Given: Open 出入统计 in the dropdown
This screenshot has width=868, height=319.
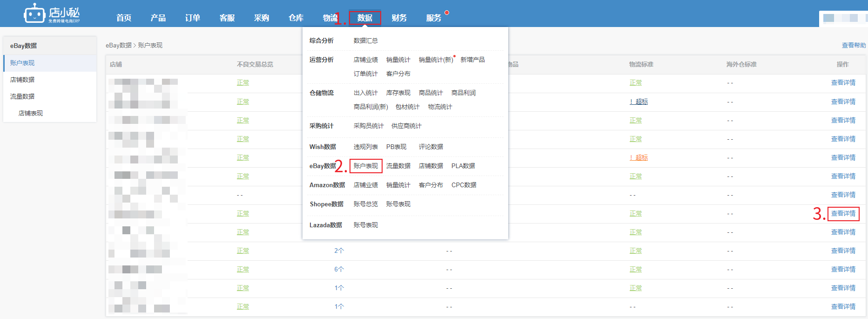Looking at the screenshot, I should coord(366,93).
